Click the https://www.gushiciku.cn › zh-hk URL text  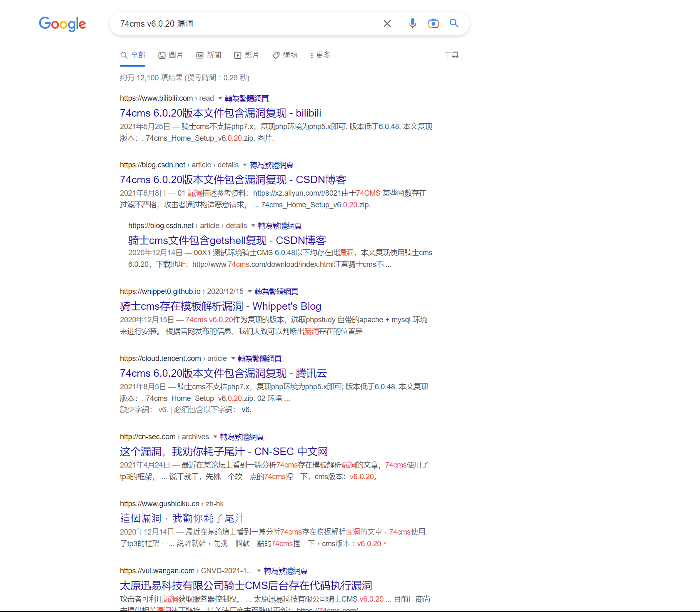(x=172, y=504)
